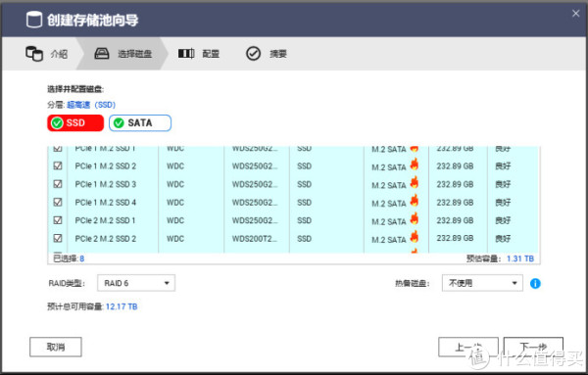Image resolution: width=588 pixels, height=375 pixels.
Task: Click WDC vendor in PCIe 2 M.2 SSD 1 row
Action: click(x=175, y=220)
